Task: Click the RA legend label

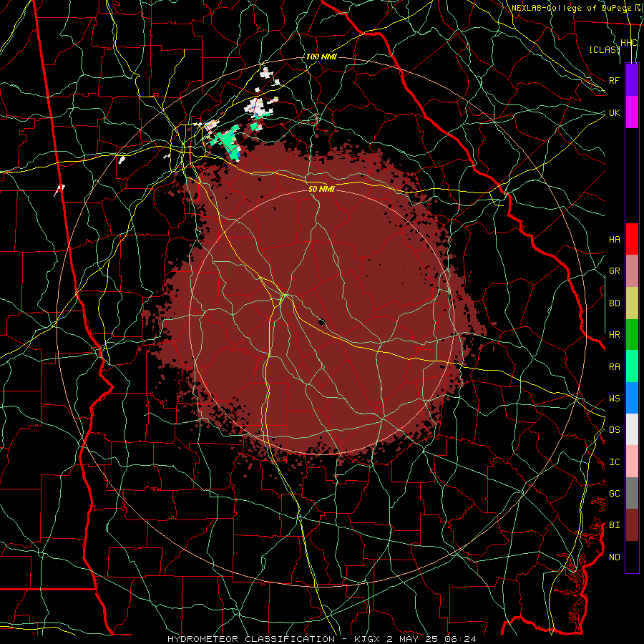Action: tap(614, 367)
